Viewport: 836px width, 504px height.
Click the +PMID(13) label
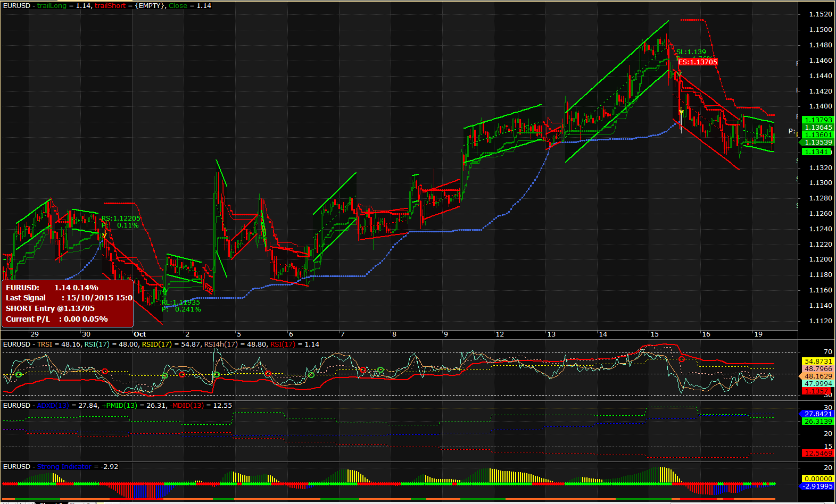pyautogui.click(x=119, y=406)
